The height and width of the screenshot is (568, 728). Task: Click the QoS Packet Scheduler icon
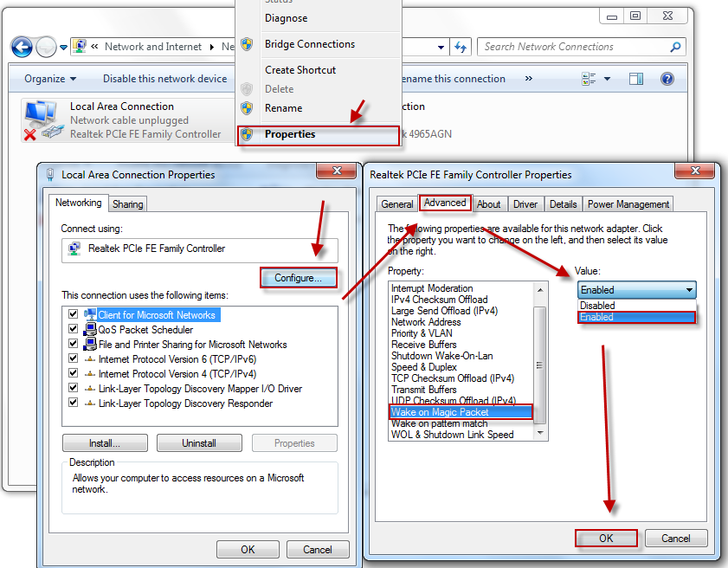click(90, 329)
